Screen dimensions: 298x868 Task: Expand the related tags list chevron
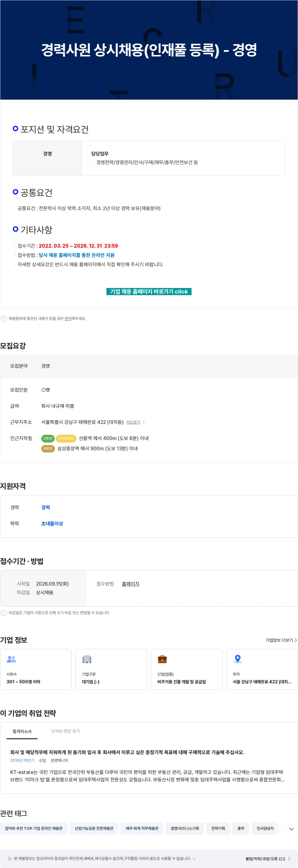291,829
